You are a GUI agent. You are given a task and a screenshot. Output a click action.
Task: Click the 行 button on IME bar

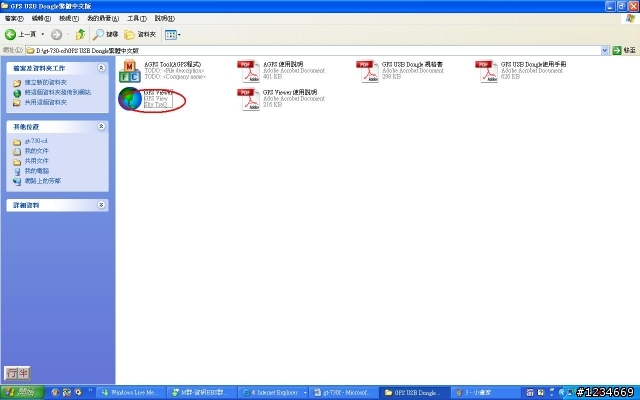[x=12, y=373]
